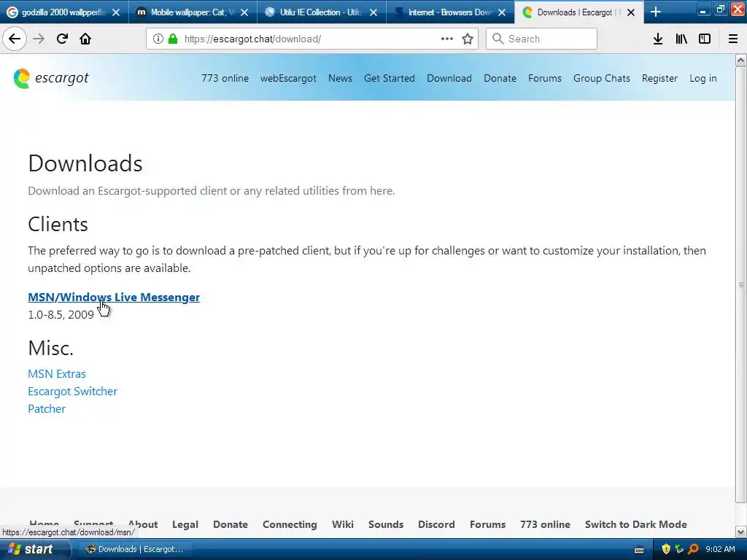Switch to godzilla 2000 wallpaper tab
Image resolution: width=747 pixels, height=560 pixels.
pyautogui.click(x=64, y=12)
